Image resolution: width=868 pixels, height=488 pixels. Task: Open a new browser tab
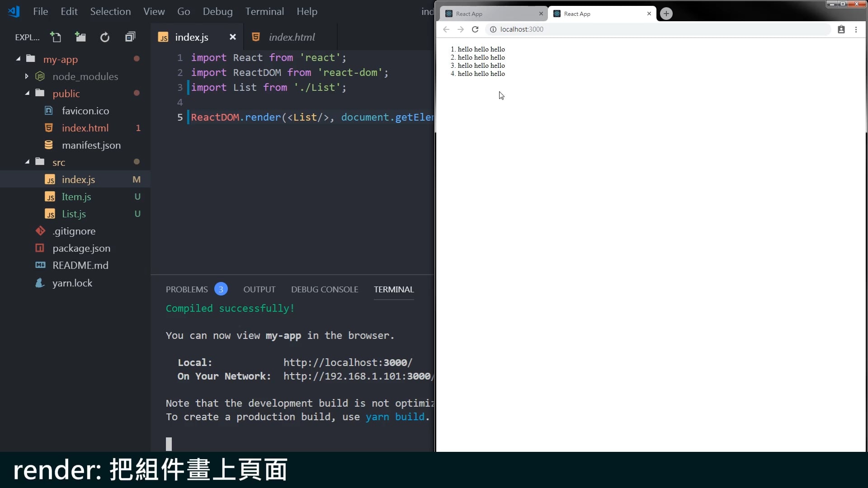[666, 14]
